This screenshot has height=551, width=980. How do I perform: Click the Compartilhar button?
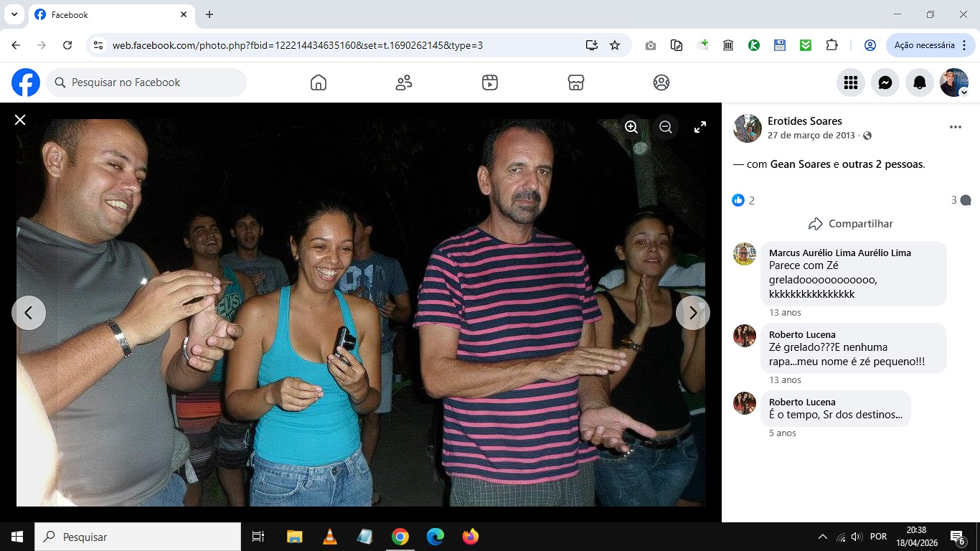tap(850, 224)
